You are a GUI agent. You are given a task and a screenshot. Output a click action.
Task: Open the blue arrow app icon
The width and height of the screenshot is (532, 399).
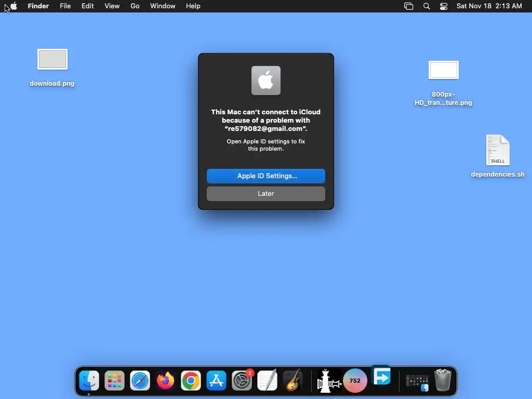point(382,376)
